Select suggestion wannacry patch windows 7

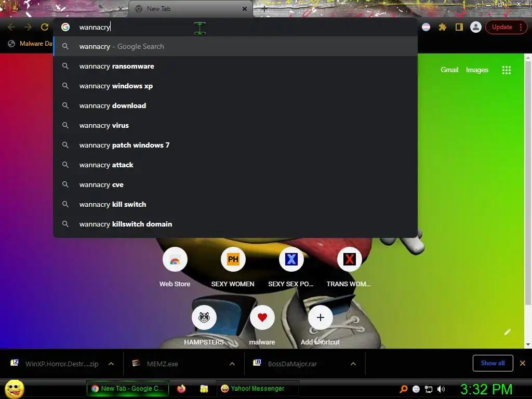[x=235, y=145]
